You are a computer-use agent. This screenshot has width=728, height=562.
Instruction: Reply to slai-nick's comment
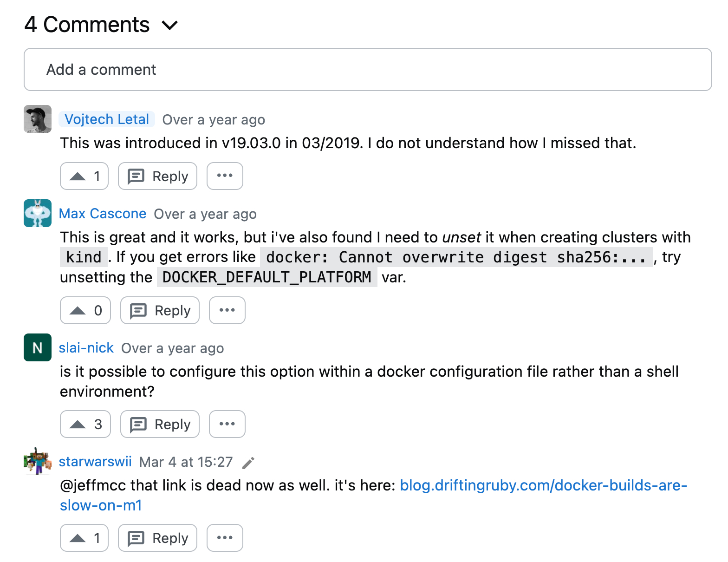160,424
